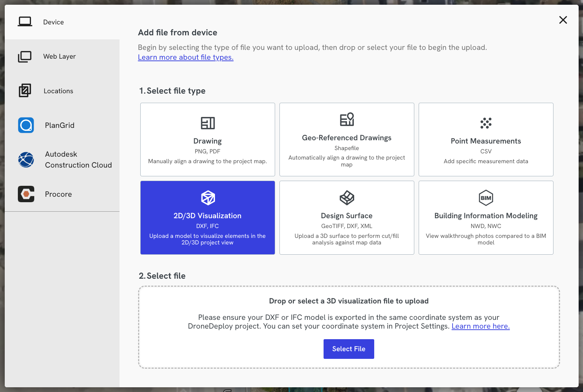583x392 pixels.
Task: Choose the Design Surface file type
Action: (x=347, y=218)
